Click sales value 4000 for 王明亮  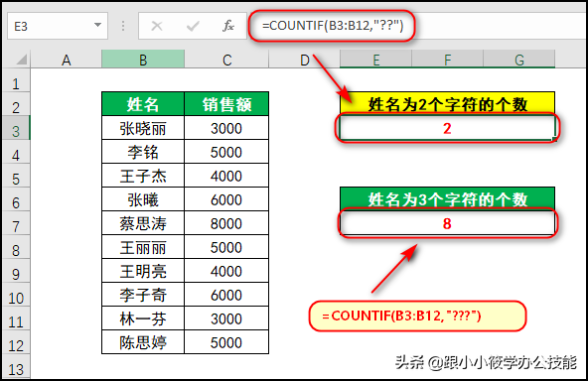point(226,271)
